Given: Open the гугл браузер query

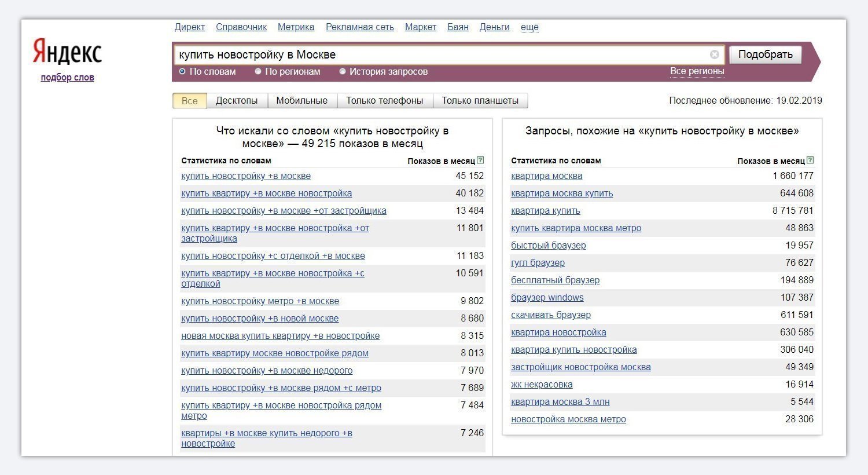Looking at the screenshot, I should pos(538,263).
